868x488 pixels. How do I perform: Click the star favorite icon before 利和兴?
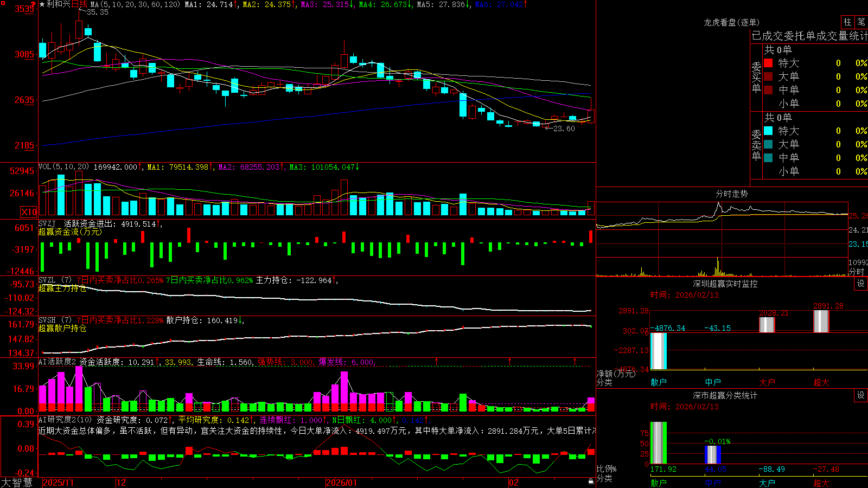(42, 4)
